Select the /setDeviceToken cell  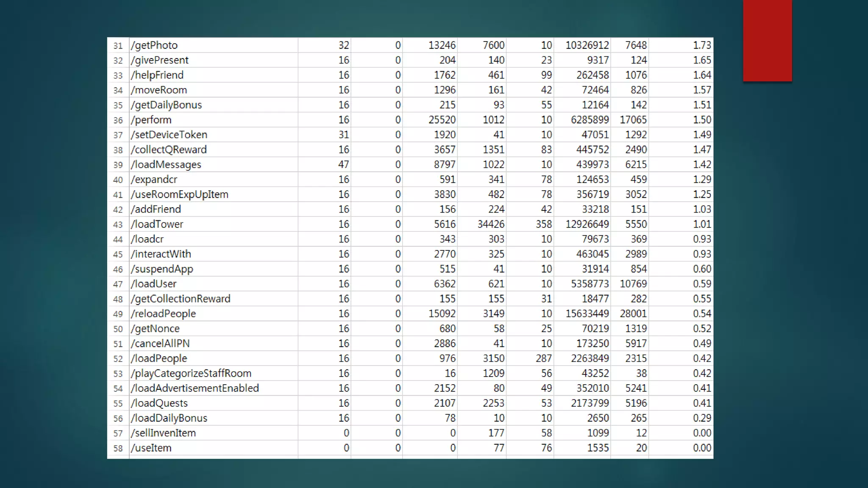tap(169, 135)
